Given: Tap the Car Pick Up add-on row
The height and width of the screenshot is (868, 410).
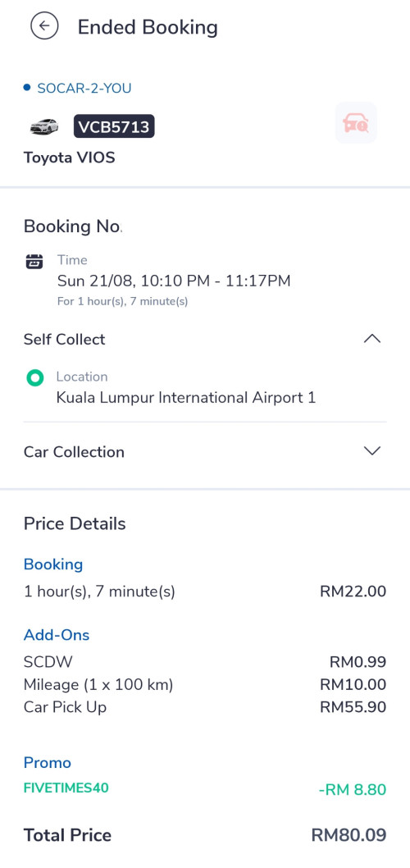Looking at the screenshot, I should click(205, 707).
